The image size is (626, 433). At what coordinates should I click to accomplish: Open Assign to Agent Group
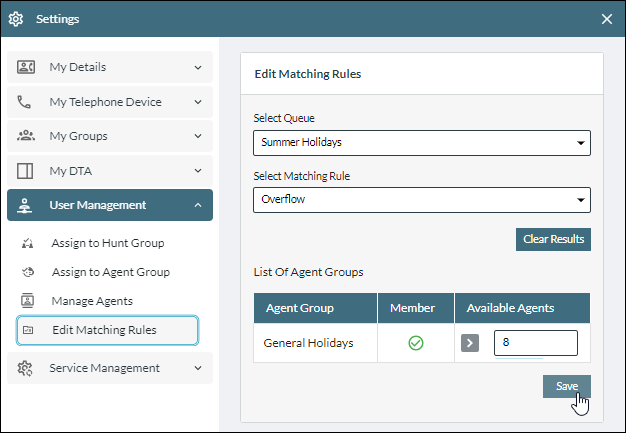click(x=111, y=272)
